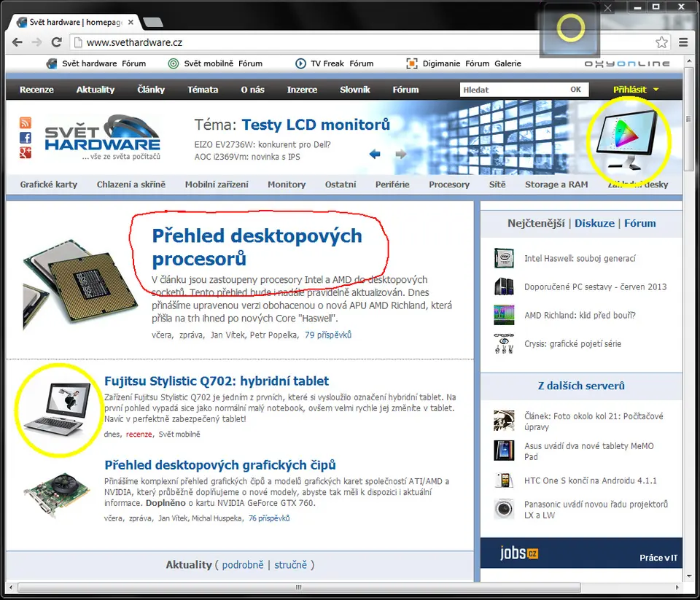Click the Svět Hardware site logo
Image resolution: width=700 pixels, height=600 pixels.
[x=103, y=138]
